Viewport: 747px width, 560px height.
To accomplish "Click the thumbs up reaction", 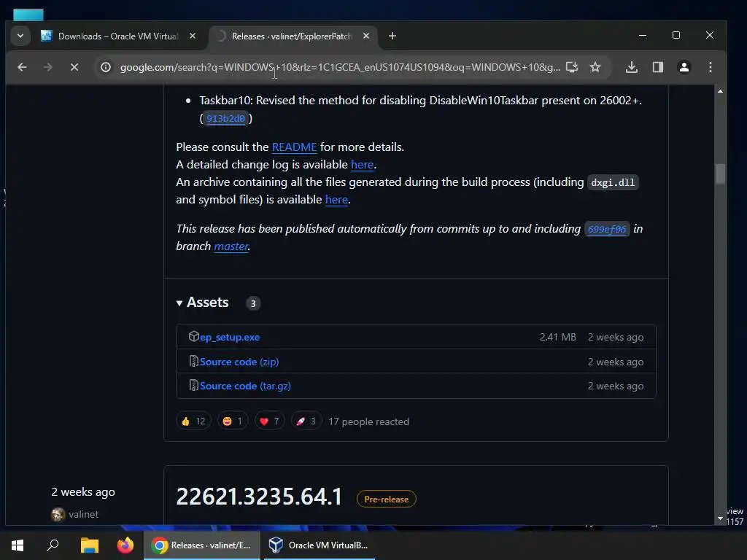I will 193,421.
